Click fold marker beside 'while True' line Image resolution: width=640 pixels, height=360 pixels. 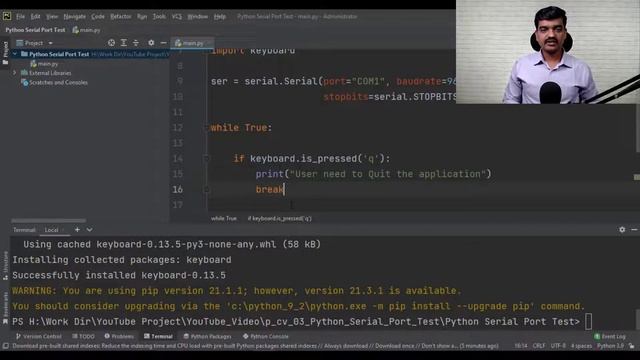[206, 128]
